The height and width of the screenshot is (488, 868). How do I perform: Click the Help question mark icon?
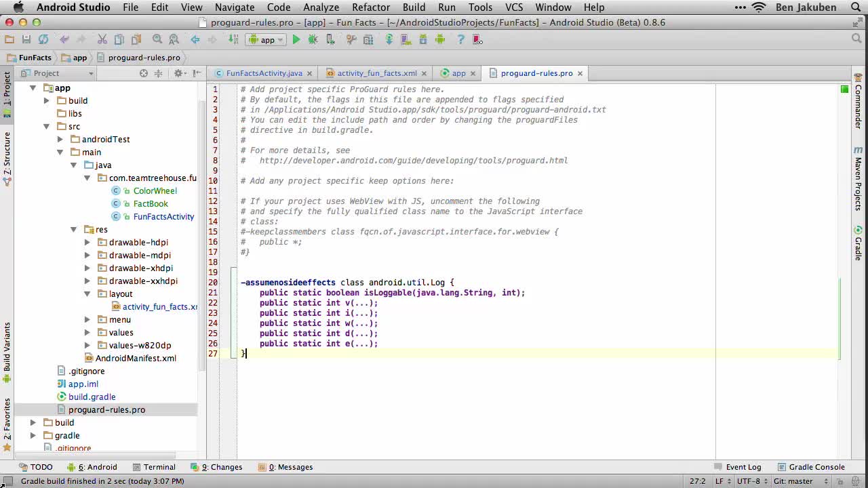[x=460, y=39]
